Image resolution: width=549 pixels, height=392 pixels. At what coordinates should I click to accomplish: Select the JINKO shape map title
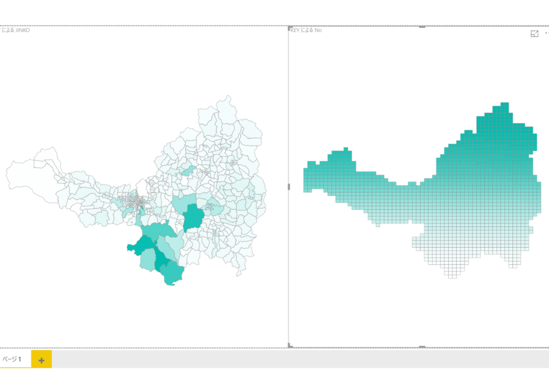pos(16,30)
